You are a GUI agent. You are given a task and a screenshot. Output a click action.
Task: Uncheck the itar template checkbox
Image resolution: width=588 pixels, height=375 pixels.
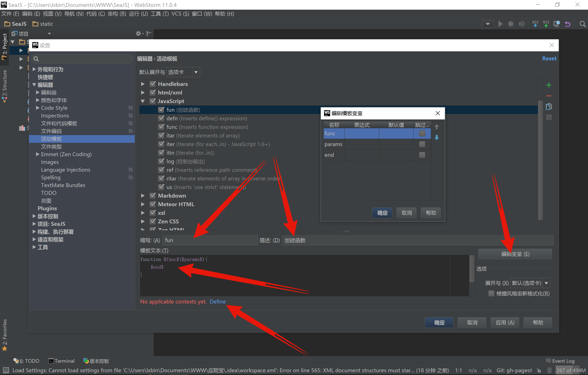161,135
